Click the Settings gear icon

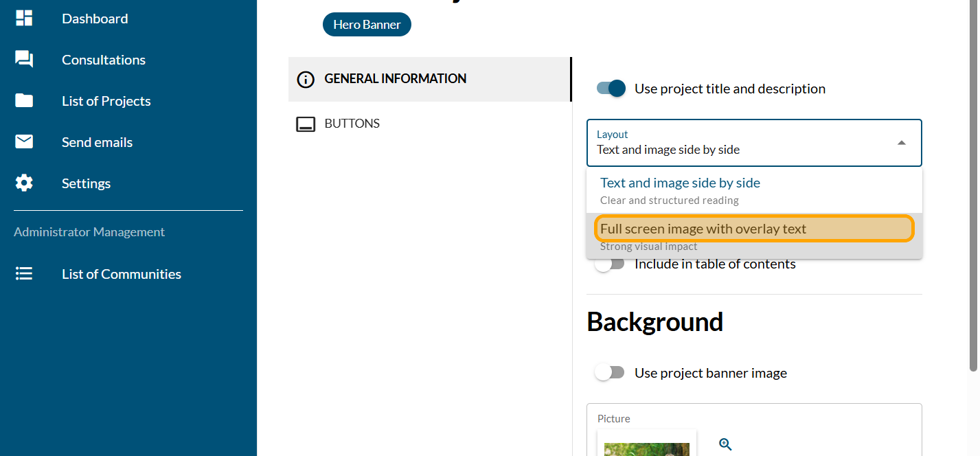click(x=24, y=183)
